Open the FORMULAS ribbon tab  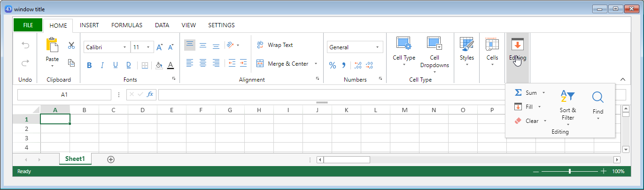[127, 25]
